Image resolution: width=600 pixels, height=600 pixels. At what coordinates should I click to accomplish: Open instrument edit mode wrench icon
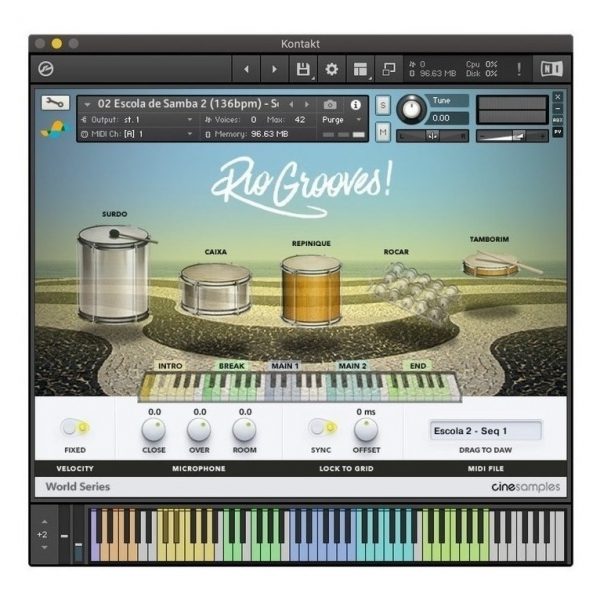pyautogui.click(x=55, y=103)
